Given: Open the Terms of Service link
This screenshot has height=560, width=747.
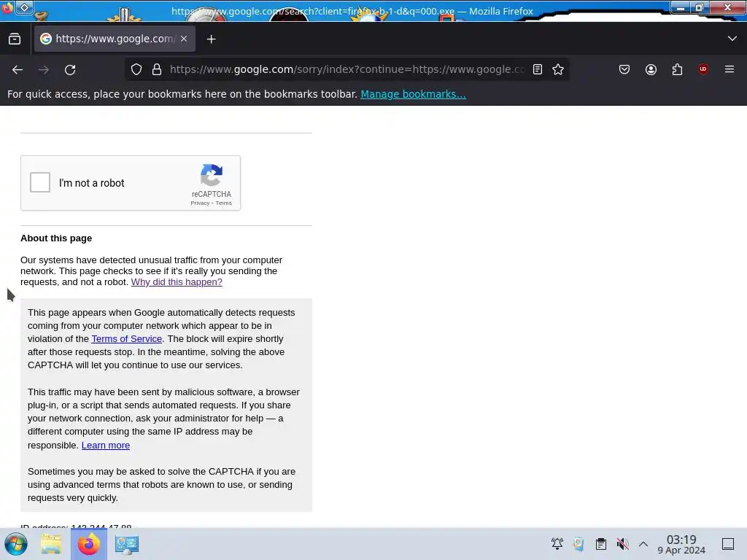Looking at the screenshot, I should tap(127, 338).
